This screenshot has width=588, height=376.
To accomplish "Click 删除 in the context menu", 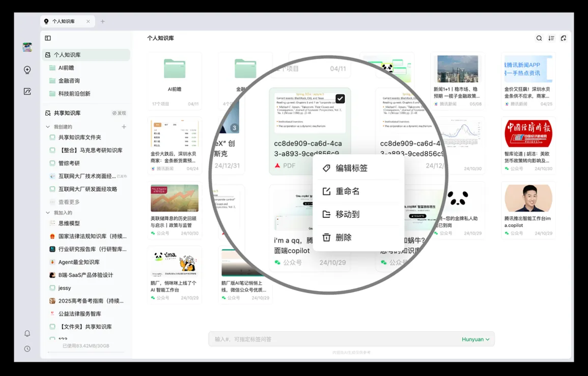I will (343, 238).
